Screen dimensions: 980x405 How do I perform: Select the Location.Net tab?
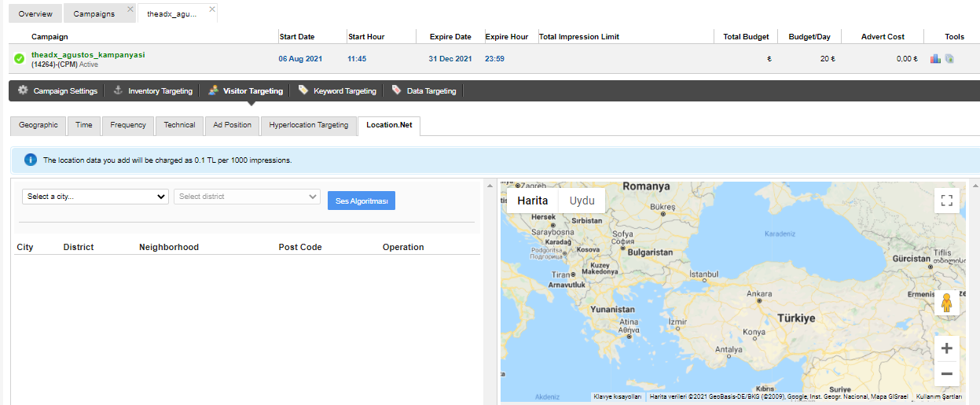[389, 125]
